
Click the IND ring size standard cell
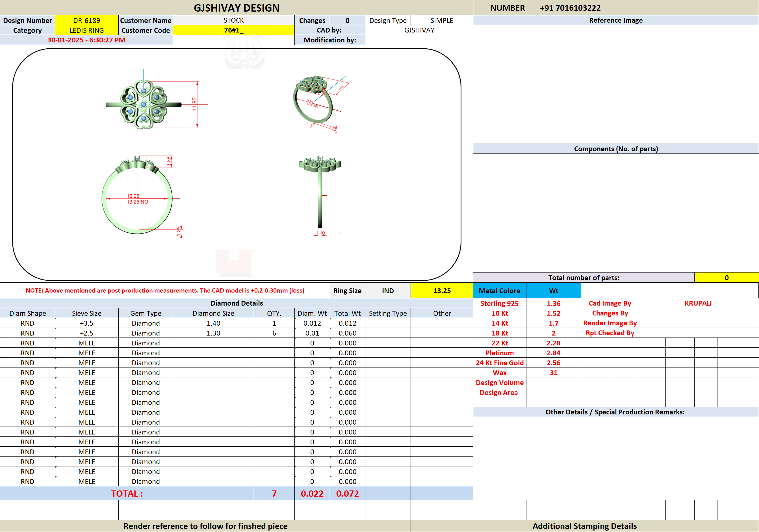click(388, 291)
